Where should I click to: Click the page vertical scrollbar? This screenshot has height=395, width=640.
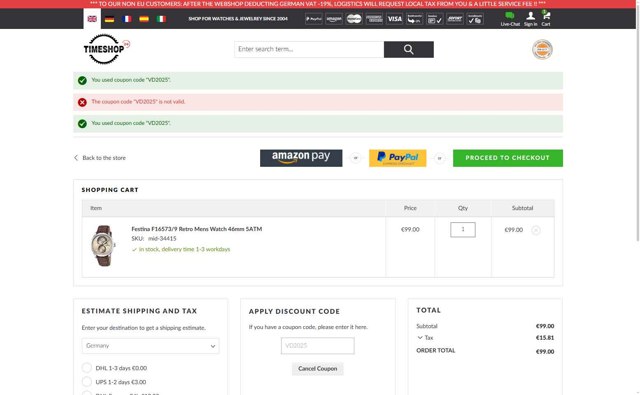tap(638, 122)
